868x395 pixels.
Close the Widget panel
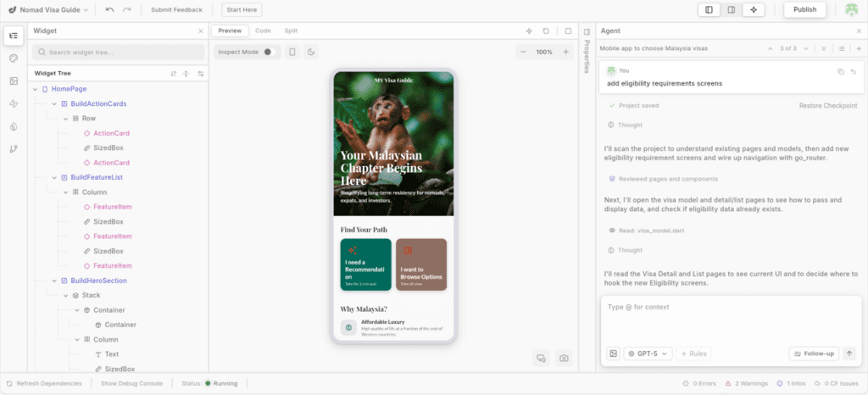(x=200, y=31)
